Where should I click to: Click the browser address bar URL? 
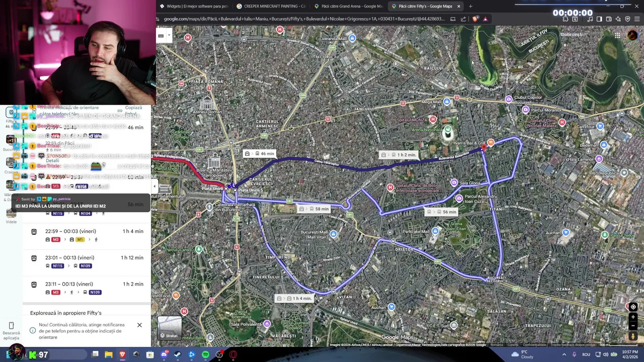point(304,19)
